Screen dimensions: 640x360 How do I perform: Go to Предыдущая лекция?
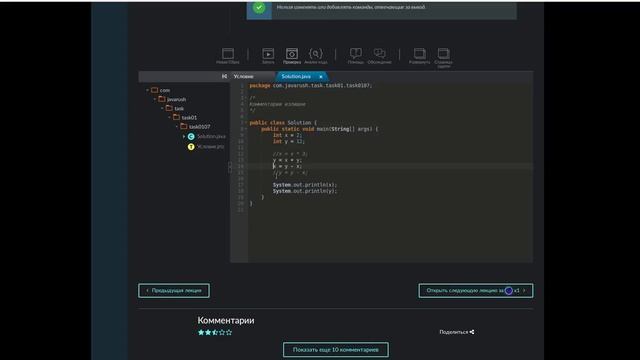[174, 291]
